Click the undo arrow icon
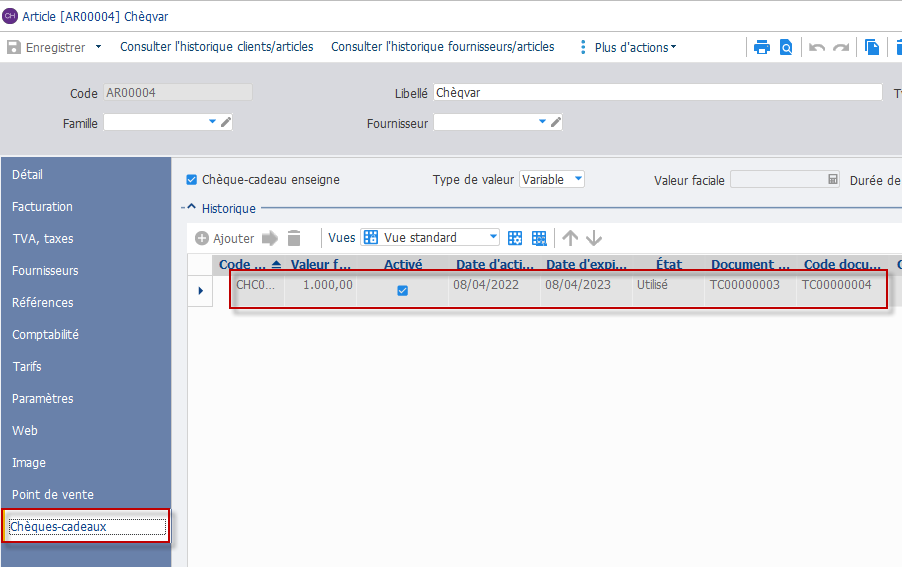Screen dimensions: 902x567 (x=817, y=47)
